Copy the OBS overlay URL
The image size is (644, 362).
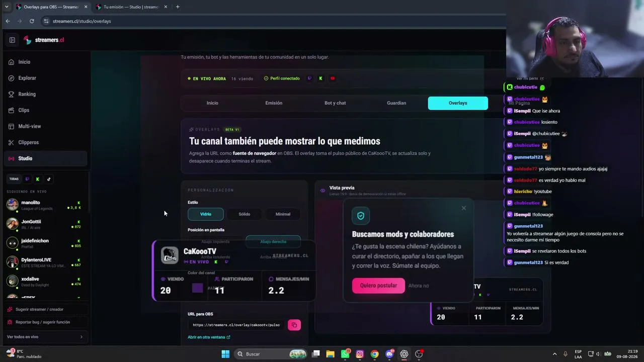(294, 325)
